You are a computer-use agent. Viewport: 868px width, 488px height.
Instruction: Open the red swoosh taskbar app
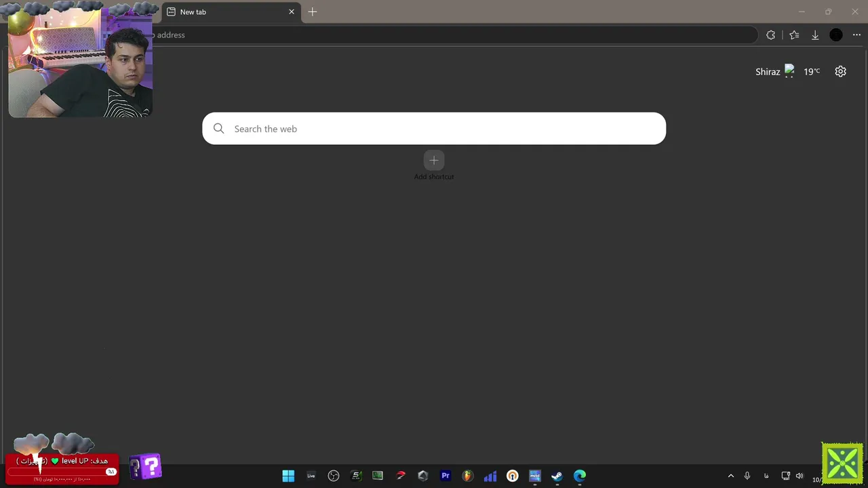401,476
